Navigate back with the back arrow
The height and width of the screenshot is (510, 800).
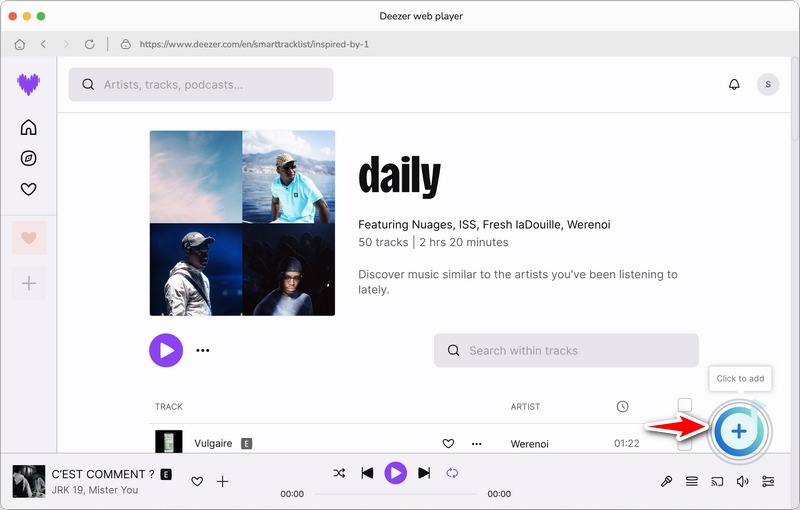43,44
